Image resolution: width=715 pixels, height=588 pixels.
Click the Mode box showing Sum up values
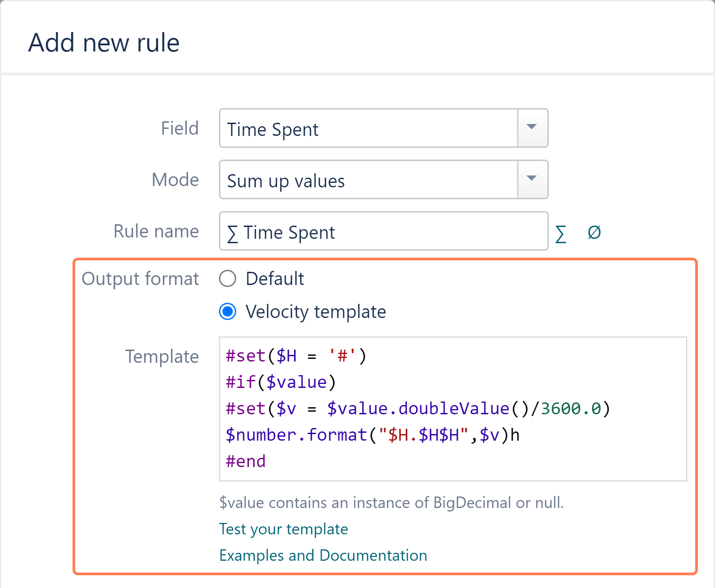368,180
